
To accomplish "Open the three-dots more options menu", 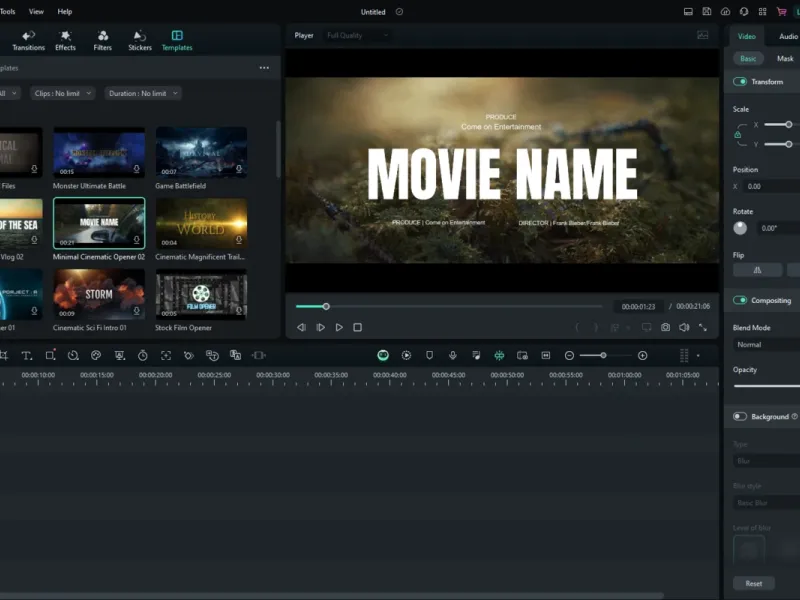I will click(264, 68).
